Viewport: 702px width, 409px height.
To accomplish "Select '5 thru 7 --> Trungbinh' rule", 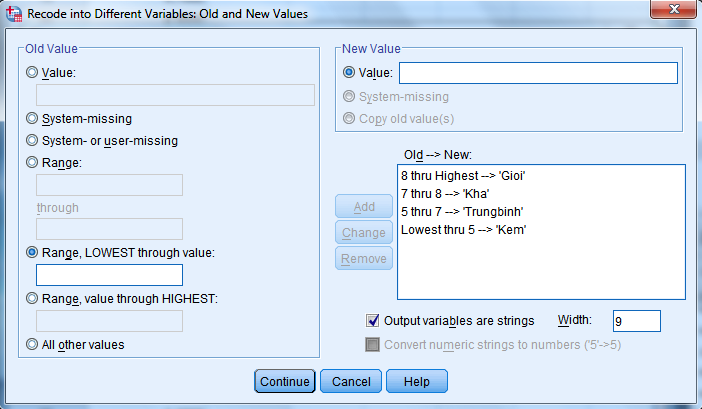I will 464,211.
